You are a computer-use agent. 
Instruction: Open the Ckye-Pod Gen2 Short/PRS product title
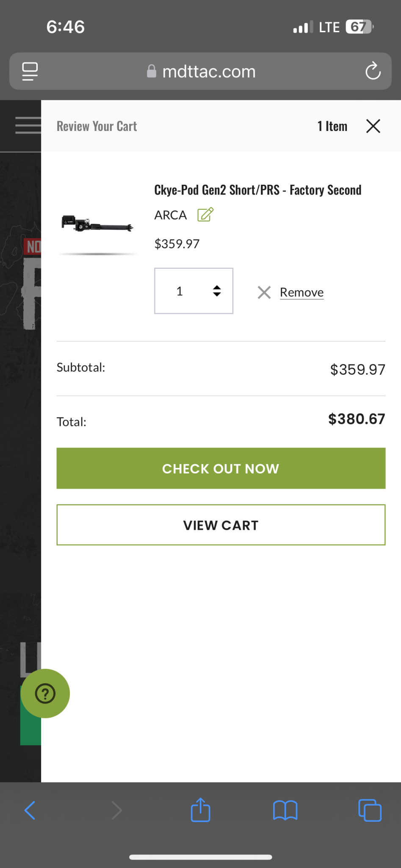257,190
